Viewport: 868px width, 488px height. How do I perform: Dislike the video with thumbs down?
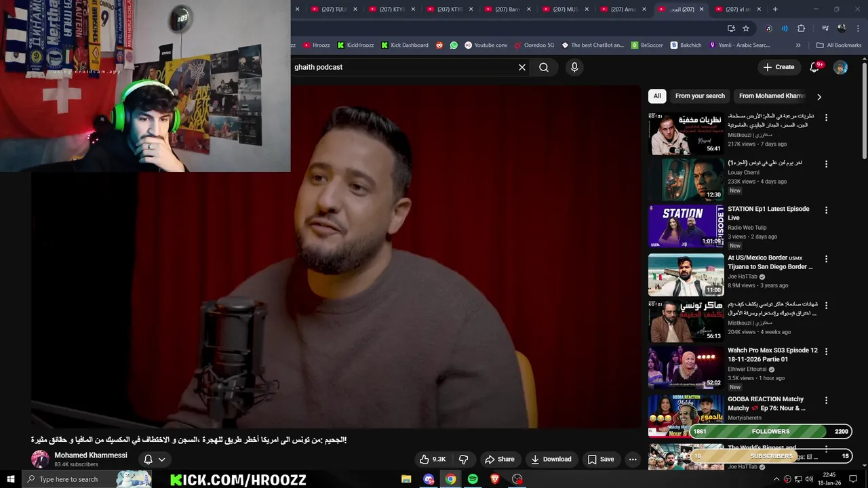464,459
